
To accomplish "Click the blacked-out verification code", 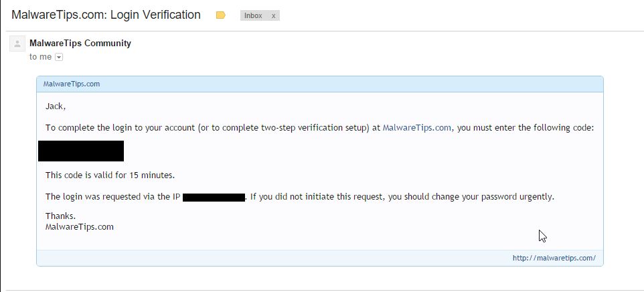I will click(x=81, y=151).
